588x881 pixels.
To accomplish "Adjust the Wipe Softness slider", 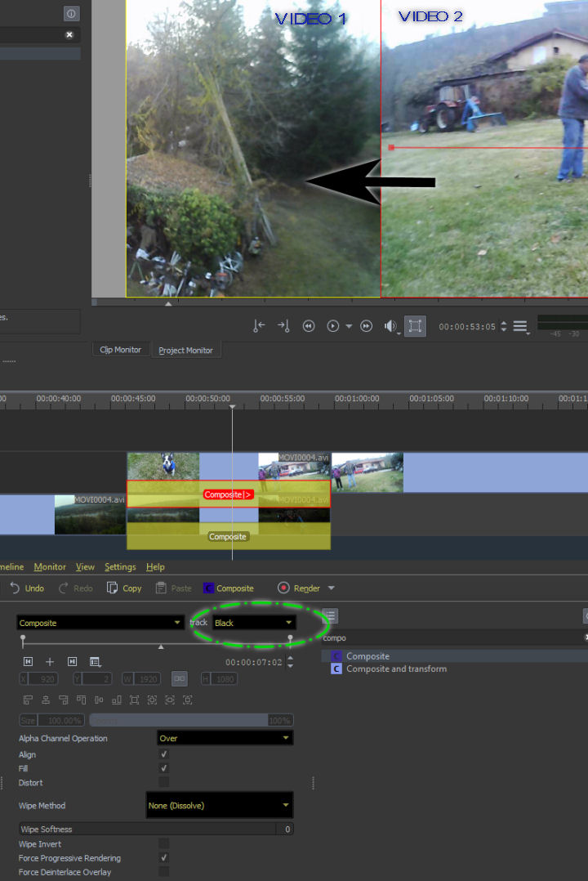I will click(156, 829).
